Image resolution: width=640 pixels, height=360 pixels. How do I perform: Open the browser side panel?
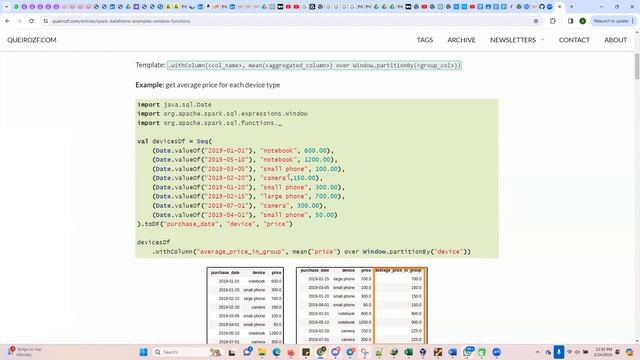[570, 21]
